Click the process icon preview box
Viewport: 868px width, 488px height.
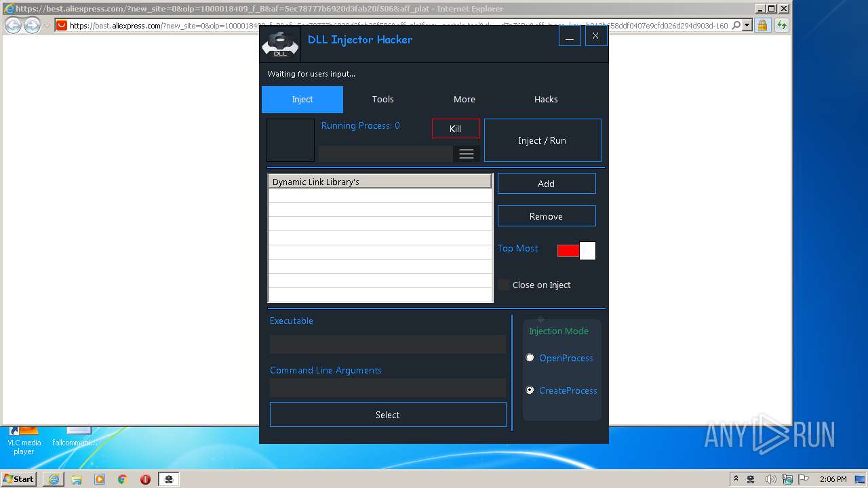tap(290, 140)
